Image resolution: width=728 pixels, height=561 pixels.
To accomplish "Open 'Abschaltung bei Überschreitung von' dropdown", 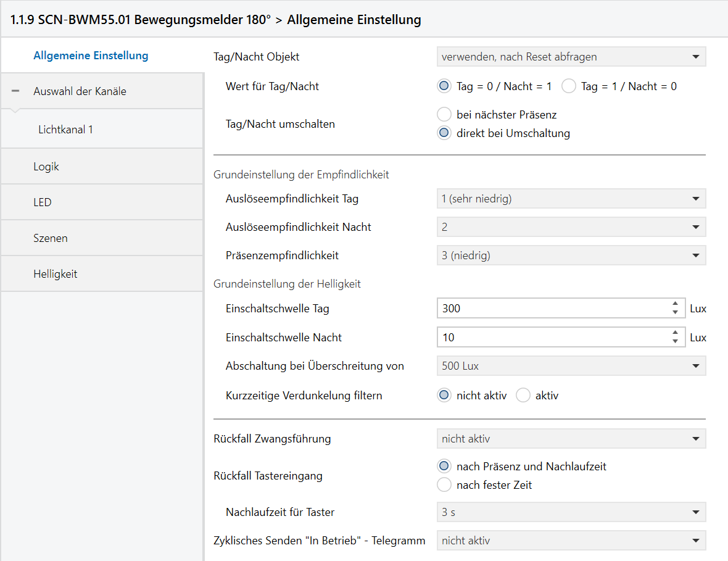I will pos(571,366).
